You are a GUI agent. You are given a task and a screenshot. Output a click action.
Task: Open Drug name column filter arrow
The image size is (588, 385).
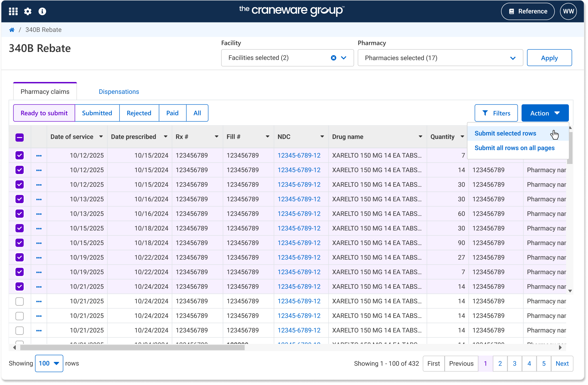tap(420, 137)
